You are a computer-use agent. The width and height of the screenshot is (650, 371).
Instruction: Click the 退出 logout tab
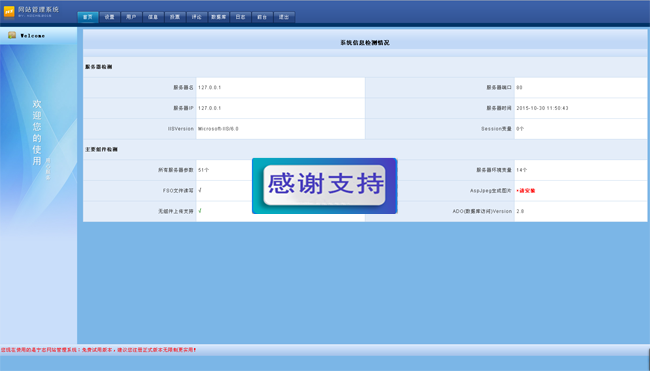pyautogui.click(x=284, y=17)
